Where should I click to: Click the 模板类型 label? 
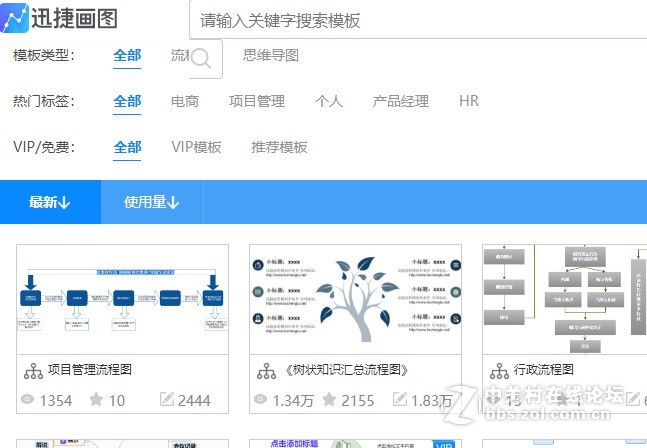click(x=44, y=55)
